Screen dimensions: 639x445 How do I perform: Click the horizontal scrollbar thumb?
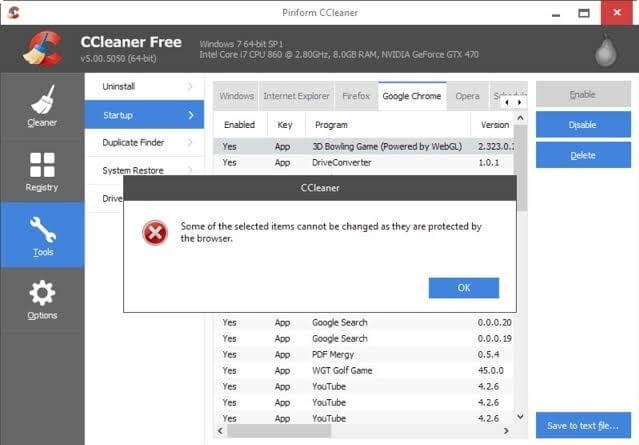(279, 431)
